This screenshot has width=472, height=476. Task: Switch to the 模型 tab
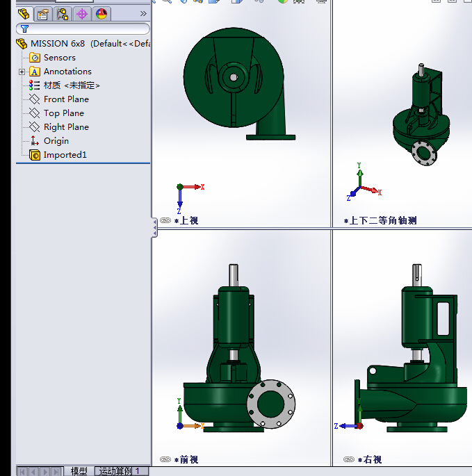tap(79, 471)
